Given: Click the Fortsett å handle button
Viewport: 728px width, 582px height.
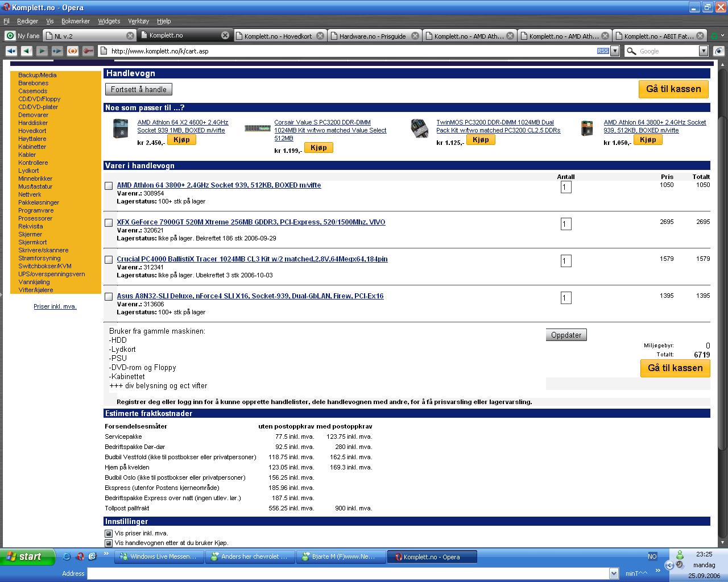Looking at the screenshot, I should (139, 89).
